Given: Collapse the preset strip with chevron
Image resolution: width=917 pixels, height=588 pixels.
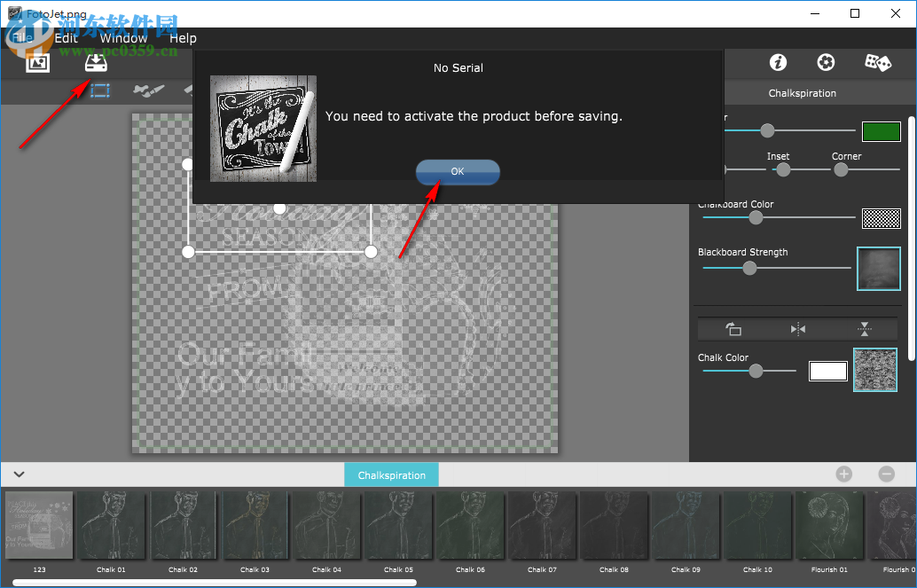Looking at the screenshot, I should 19,474.
